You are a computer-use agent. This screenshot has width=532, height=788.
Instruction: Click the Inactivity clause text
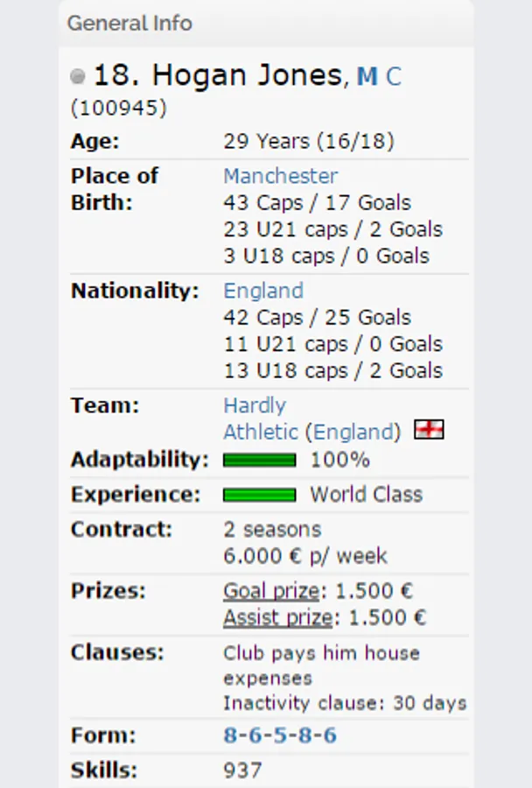[345, 703]
